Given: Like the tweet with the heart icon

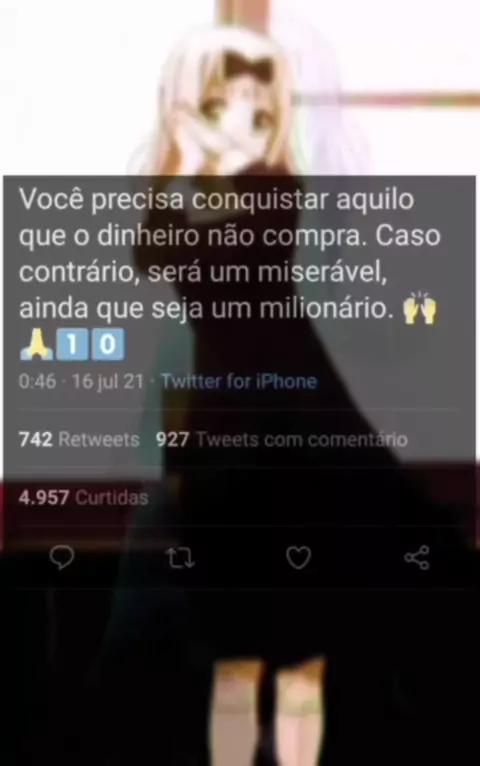Looking at the screenshot, I should pos(298,557).
